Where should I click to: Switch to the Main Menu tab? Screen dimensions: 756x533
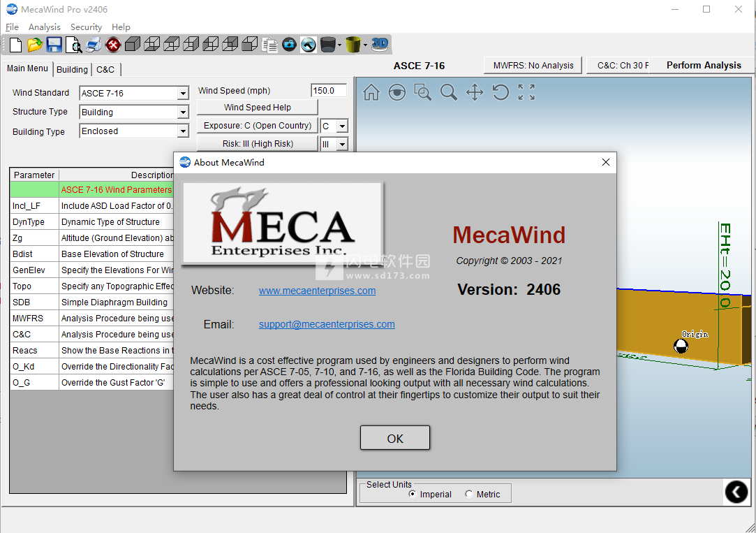click(x=27, y=68)
